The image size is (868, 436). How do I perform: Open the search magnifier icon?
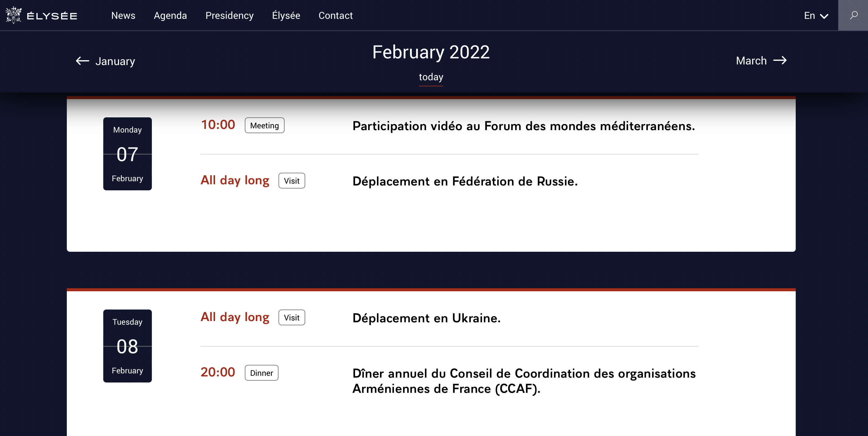[x=853, y=15]
